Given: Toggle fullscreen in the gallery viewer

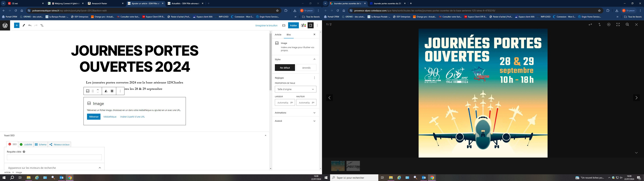Looking at the screenshot, I should [x=618, y=24].
